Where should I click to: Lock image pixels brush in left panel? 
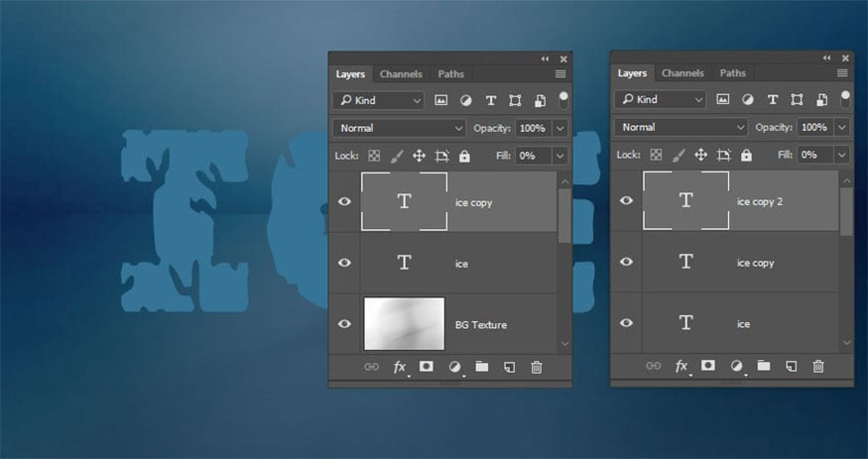(397, 156)
